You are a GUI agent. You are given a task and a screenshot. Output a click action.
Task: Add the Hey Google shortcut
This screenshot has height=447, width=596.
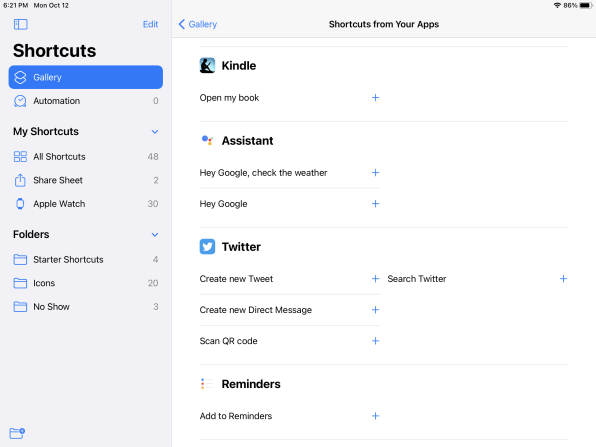[375, 204]
